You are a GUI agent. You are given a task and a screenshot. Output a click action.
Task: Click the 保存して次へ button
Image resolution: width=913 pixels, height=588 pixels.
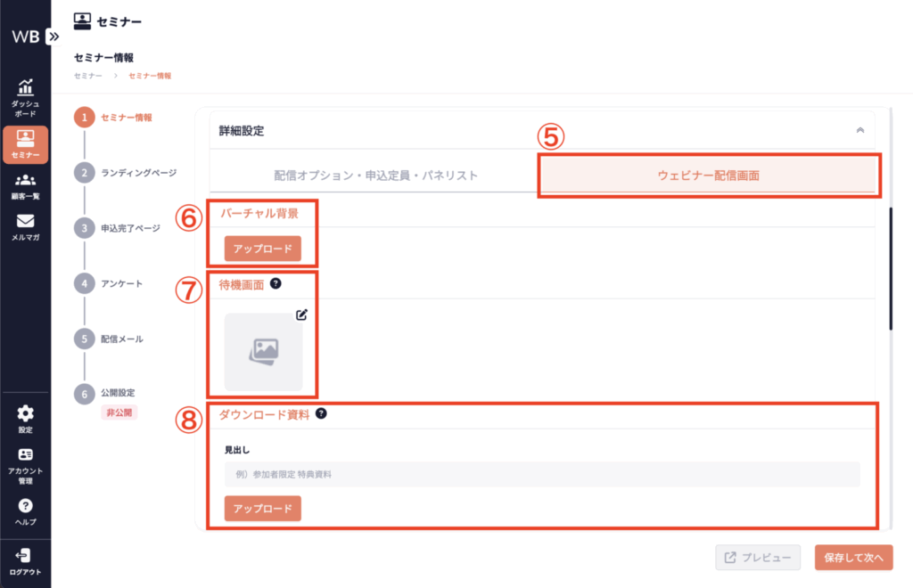pos(853,558)
